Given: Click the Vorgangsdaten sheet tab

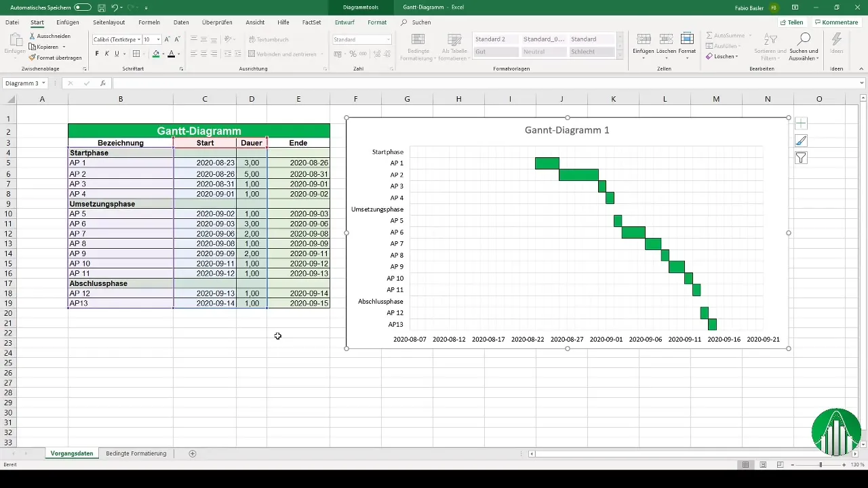Looking at the screenshot, I should click(72, 453).
